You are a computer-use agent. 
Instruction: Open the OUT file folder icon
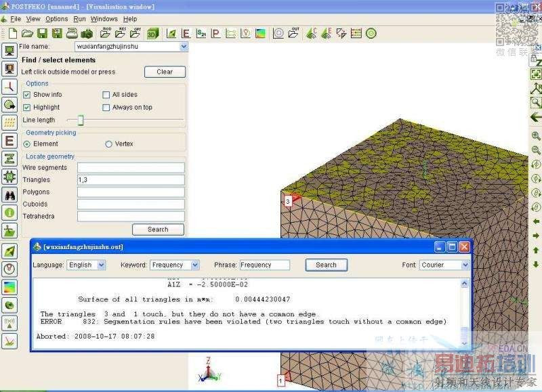[x=293, y=33]
